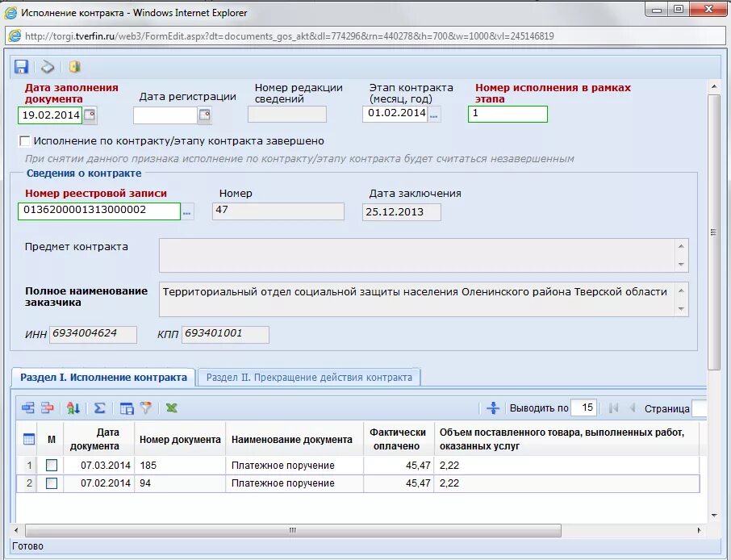This screenshot has height=560, width=731.
Task: Check the mark box for row 1
Action: click(52, 466)
